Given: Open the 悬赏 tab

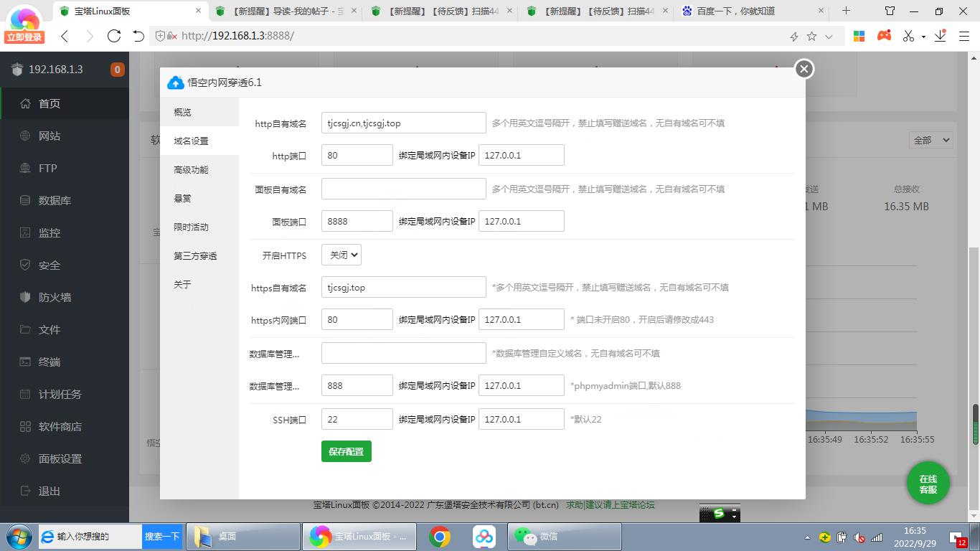Looking at the screenshot, I should (199, 198).
